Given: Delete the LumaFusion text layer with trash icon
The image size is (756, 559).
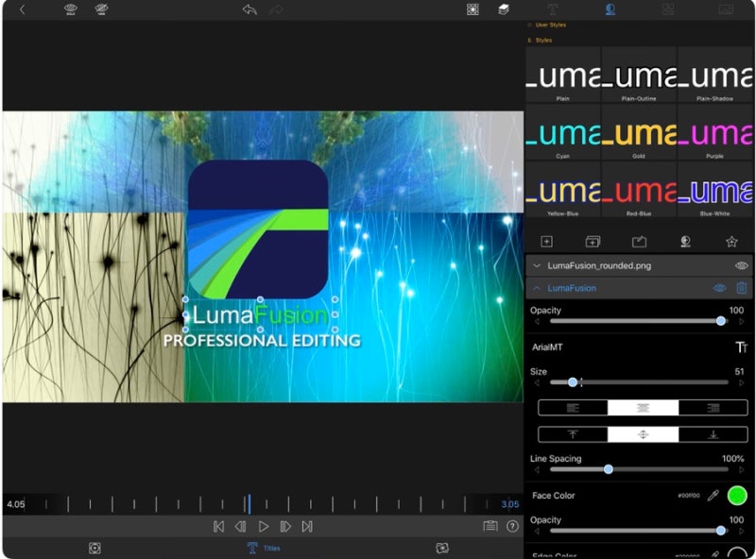Looking at the screenshot, I should [x=742, y=288].
